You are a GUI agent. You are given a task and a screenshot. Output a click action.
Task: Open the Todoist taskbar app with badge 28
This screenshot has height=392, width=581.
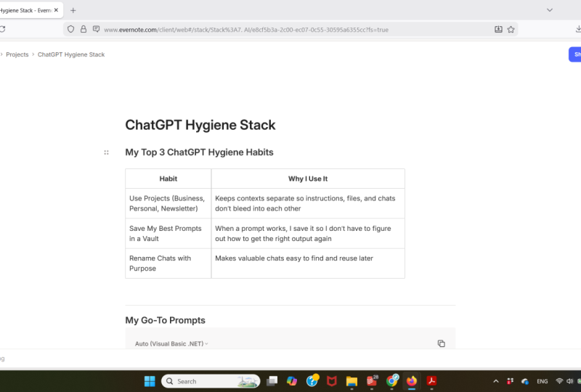pyautogui.click(x=372, y=380)
